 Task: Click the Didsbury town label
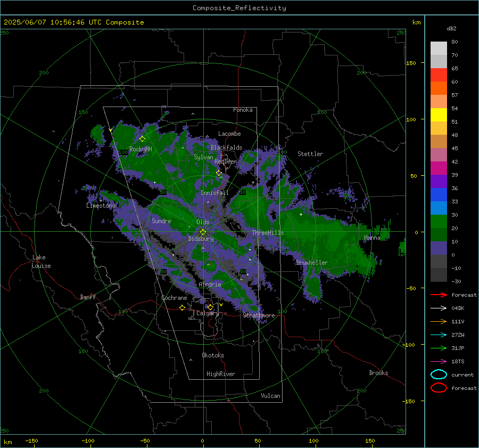(x=201, y=239)
